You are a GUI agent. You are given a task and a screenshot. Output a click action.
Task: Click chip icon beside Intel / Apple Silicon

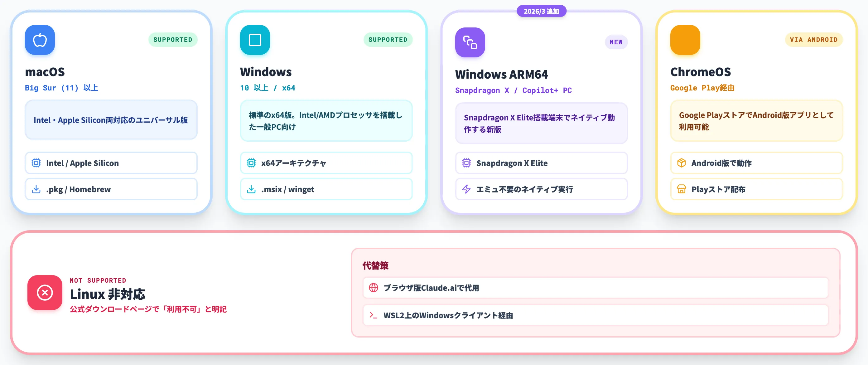pyautogui.click(x=36, y=163)
